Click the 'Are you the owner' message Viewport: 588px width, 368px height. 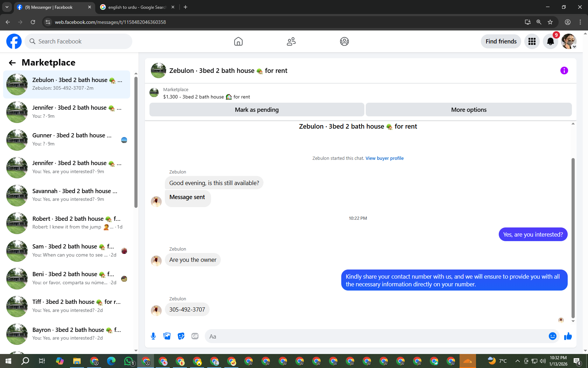point(193,260)
